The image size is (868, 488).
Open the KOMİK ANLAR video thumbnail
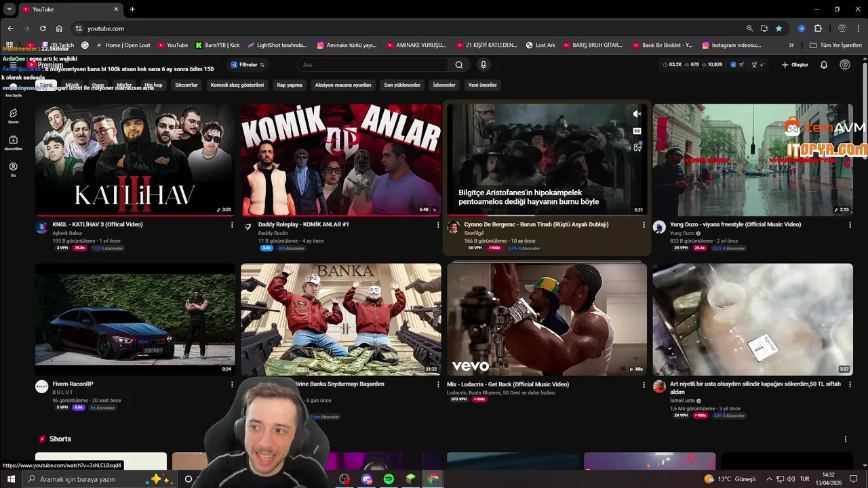pos(341,160)
